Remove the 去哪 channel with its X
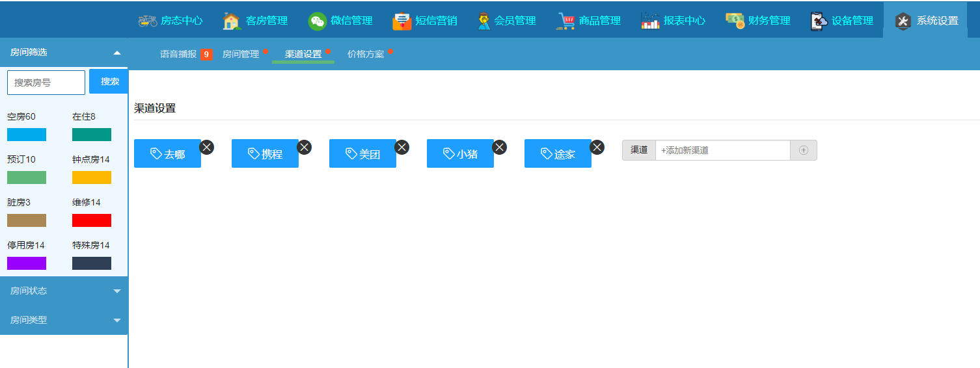The width and height of the screenshot is (980, 368). 207,147
